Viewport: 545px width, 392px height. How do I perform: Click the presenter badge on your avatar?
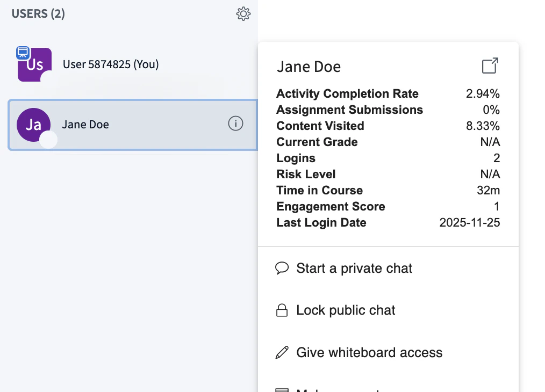click(x=22, y=52)
